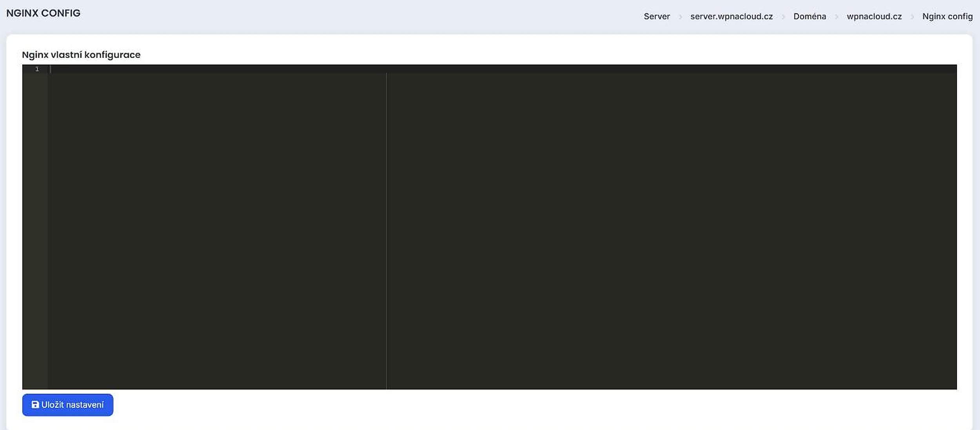Viewport: 980px width, 430px height.
Task: Go to server.wpnacloud.cz breadcrumb
Action: tap(731, 16)
